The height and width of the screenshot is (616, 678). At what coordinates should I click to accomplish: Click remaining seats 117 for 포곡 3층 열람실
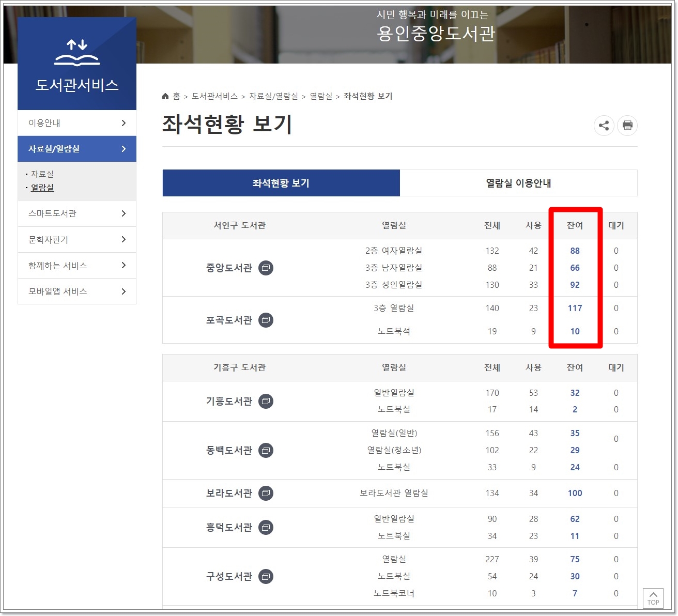point(575,308)
